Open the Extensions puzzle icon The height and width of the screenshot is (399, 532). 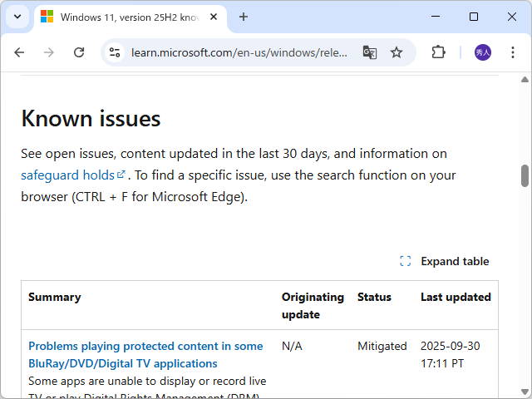click(438, 52)
